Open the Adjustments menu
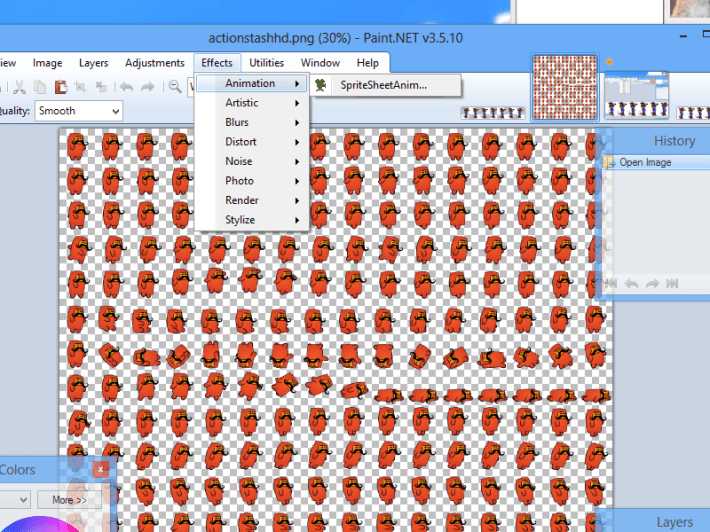The image size is (710, 532). pos(155,63)
